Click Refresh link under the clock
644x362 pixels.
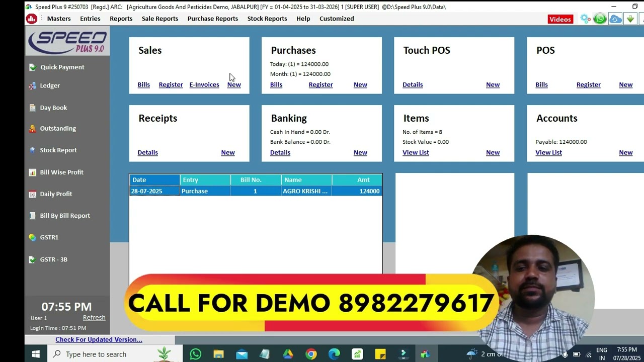tap(94, 317)
